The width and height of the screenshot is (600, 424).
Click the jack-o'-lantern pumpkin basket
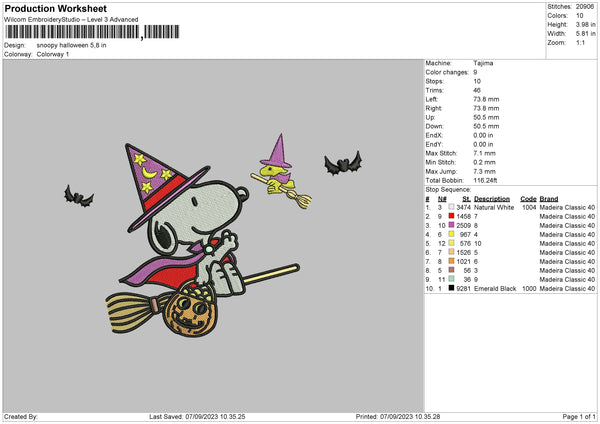[191, 311]
